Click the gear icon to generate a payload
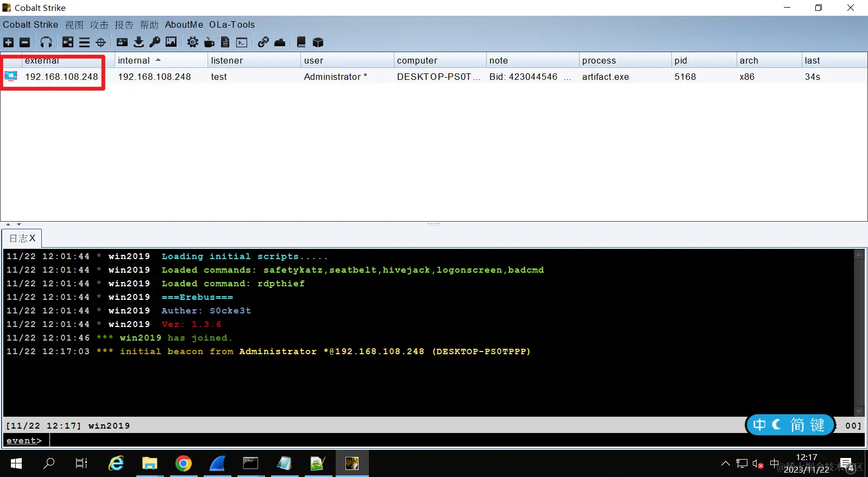868x477 pixels. 193,42
